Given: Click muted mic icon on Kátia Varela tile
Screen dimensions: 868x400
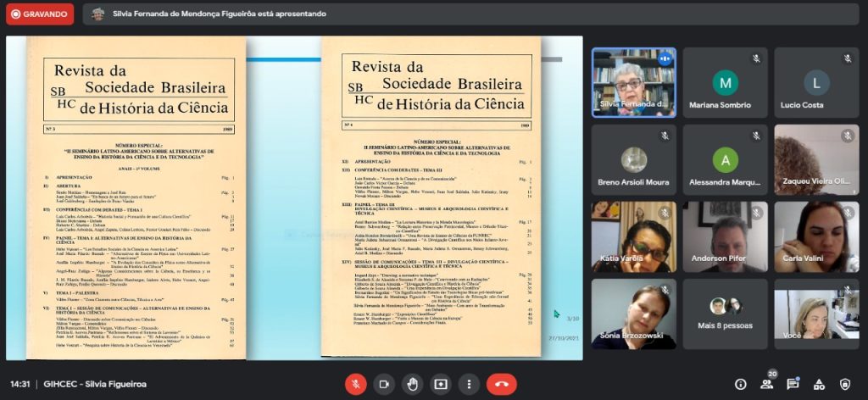Looking at the screenshot, I should pos(665,213).
